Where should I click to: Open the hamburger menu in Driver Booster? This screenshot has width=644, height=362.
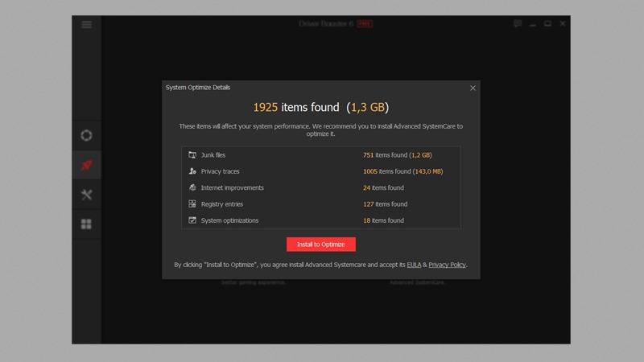pyautogui.click(x=86, y=24)
